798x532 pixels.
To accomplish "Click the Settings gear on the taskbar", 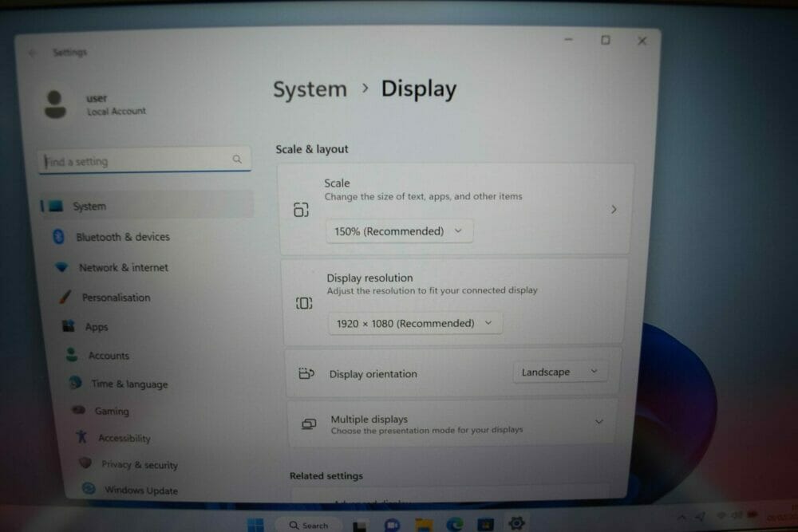I will (x=516, y=523).
